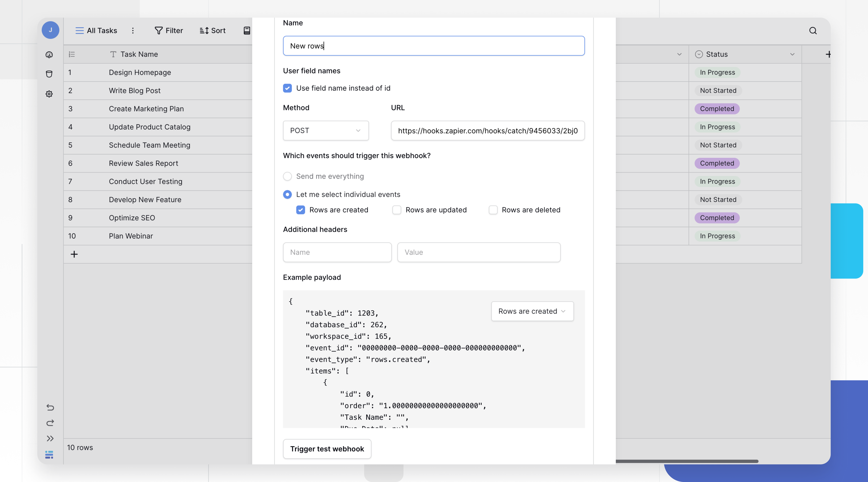
Task: Switch to the All Tasks view
Action: [96, 31]
